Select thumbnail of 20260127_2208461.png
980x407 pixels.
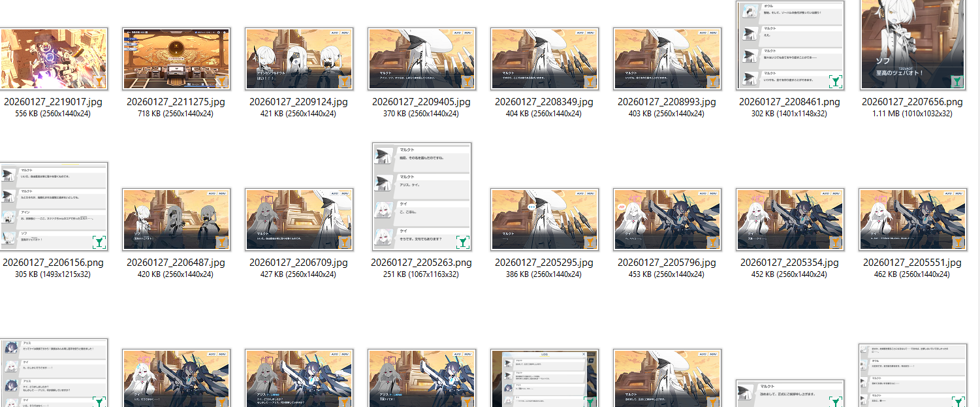coord(790,45)
